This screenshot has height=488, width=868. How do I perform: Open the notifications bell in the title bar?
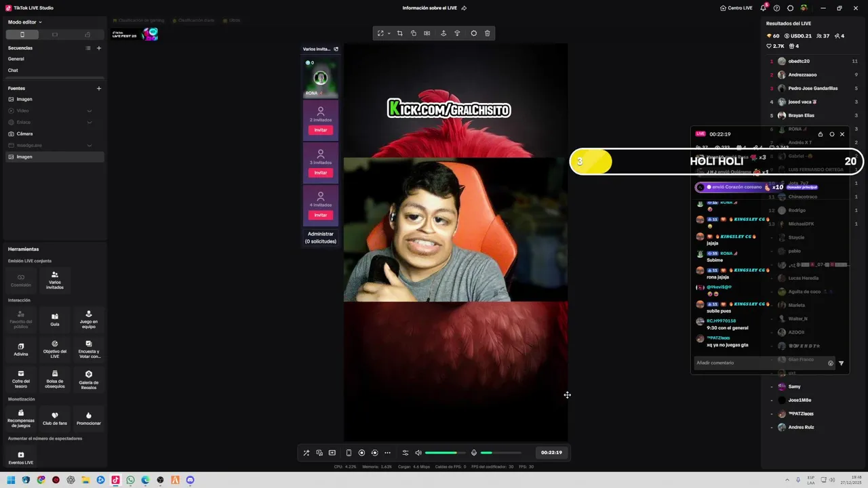click(x=763, y=8)
